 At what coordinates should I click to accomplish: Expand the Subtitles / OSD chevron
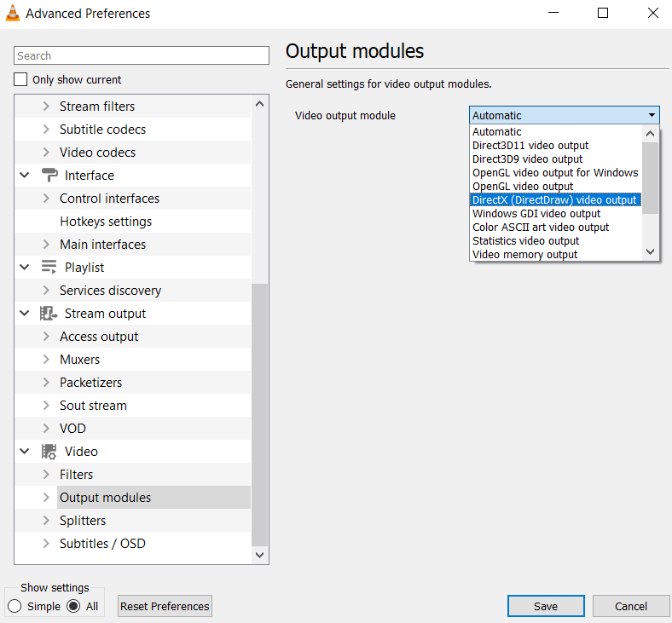46,544
